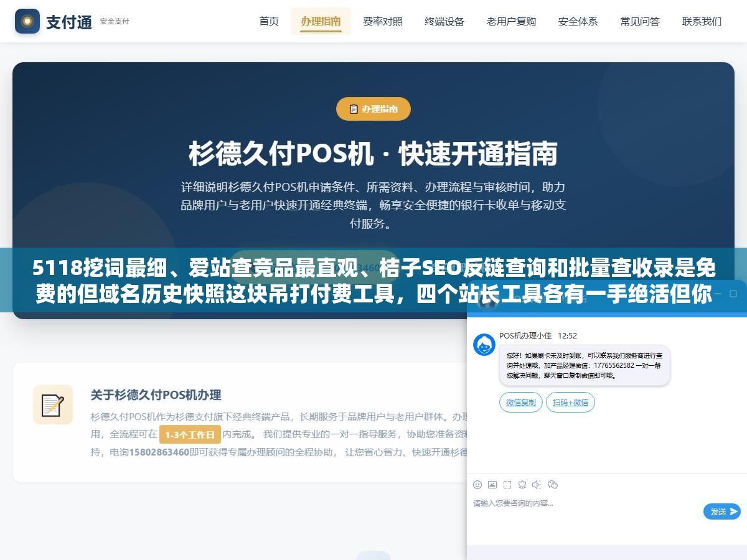Image resolution: width=747 pixels, height=560 pixels.
Task: Click the WeChat icon in the chat toolbar
Action: pos(553,484)
